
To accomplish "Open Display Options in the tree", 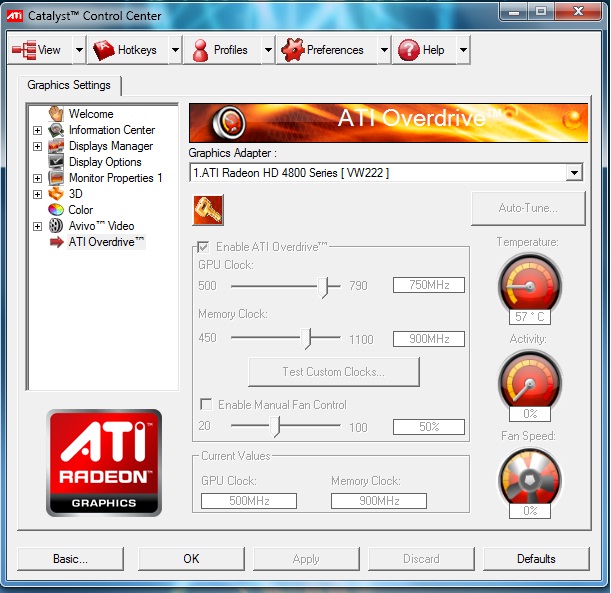I will [x=105, y=162].
